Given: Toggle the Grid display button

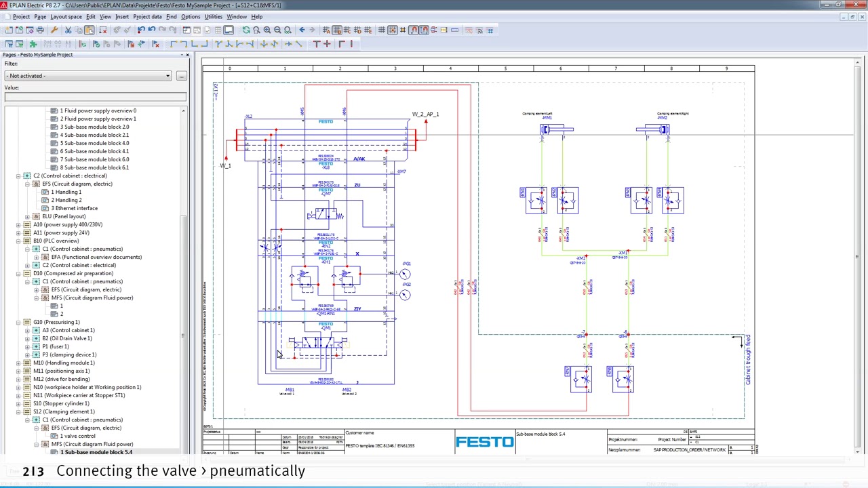Looking at the screenshot, I should pyautogui.click(x=381, y=30).
